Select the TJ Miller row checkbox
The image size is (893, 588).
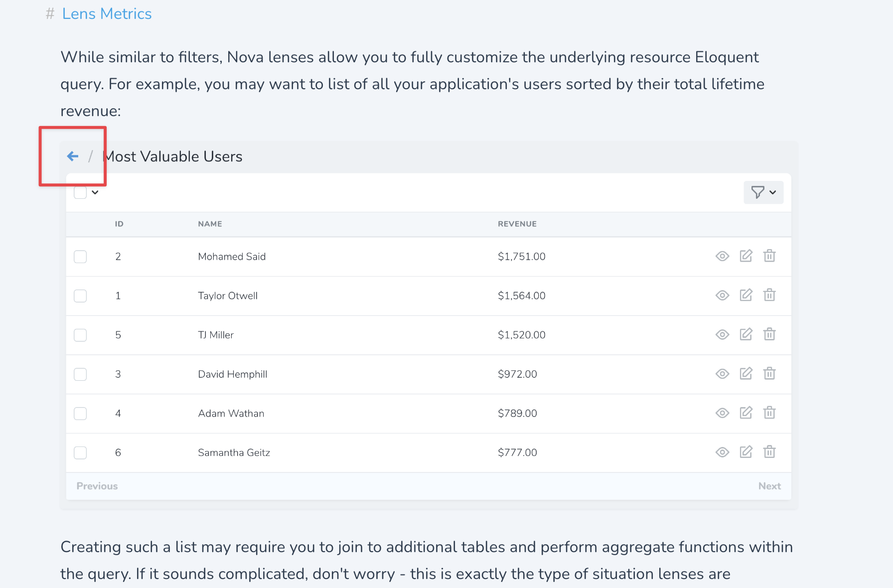(x=80, y=335)
